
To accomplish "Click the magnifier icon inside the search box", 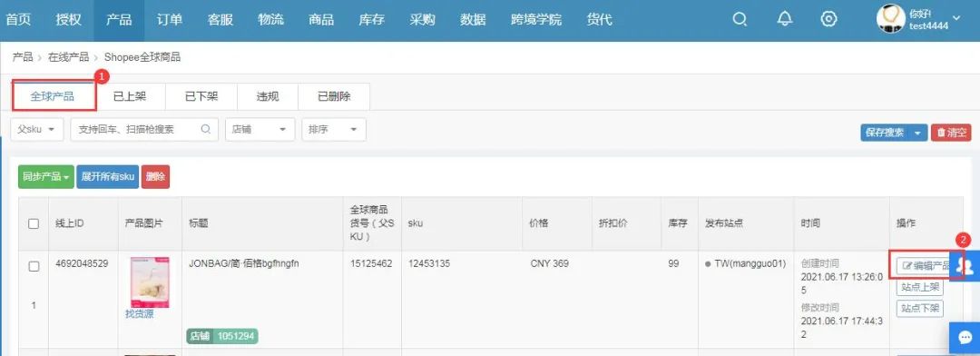I will pos(206,130).
